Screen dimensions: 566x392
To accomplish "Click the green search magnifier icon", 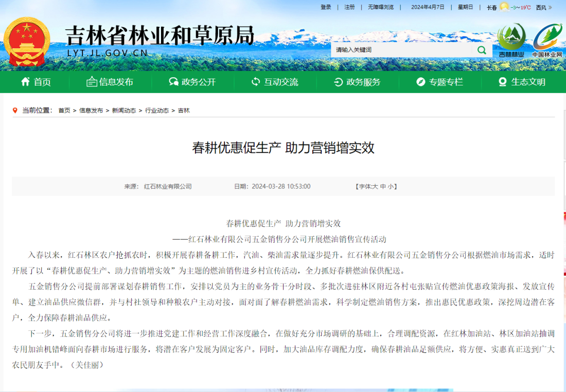I will (x=482, y=50).
